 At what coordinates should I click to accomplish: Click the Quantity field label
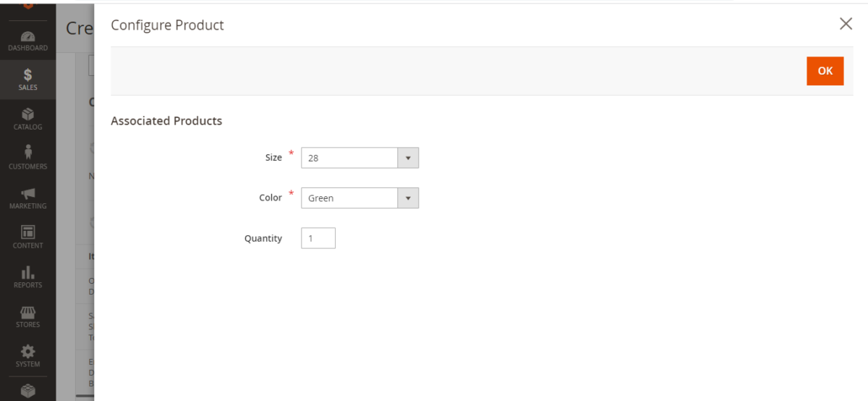[263, 238]
